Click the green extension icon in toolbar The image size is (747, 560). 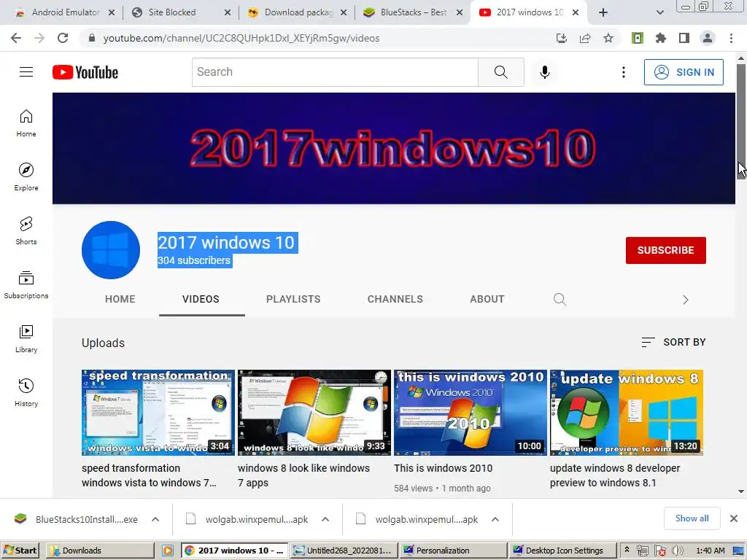[x=638, y=38]
